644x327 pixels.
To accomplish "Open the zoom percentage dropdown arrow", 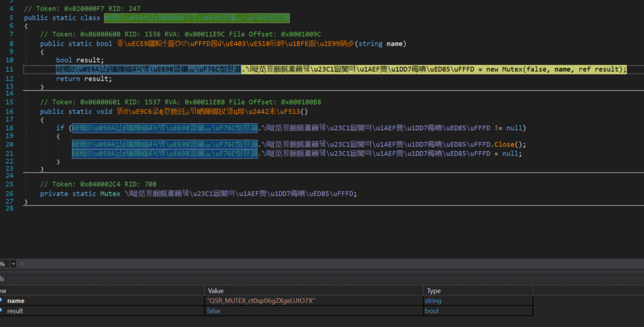I will click(13, 263).
